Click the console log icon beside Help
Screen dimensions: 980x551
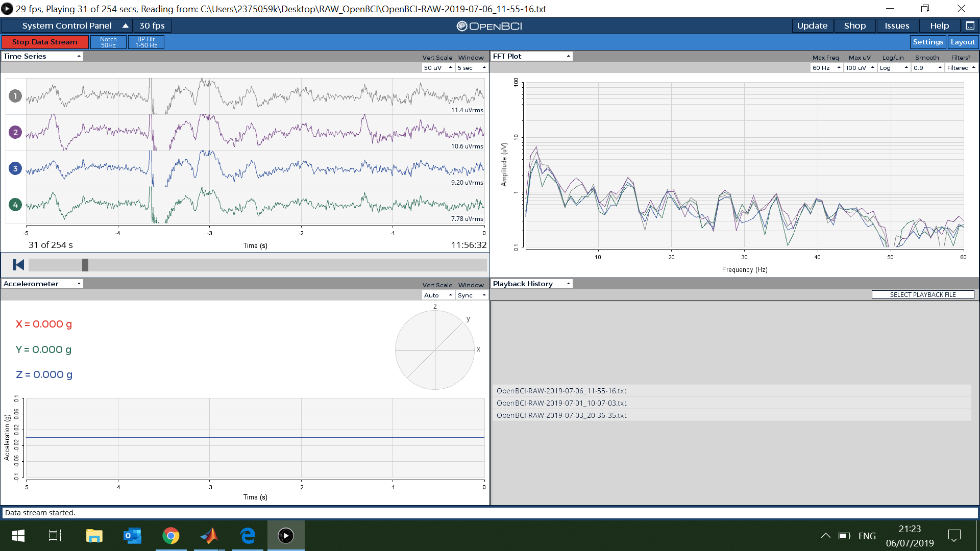pyautogui.click(x=970, y=26)
